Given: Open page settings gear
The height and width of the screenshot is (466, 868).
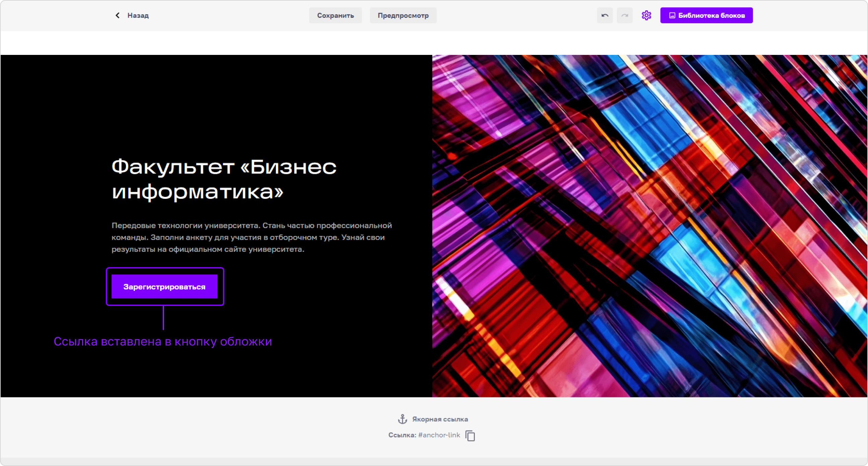Looking at the screenshot, I should coord(646,15).
